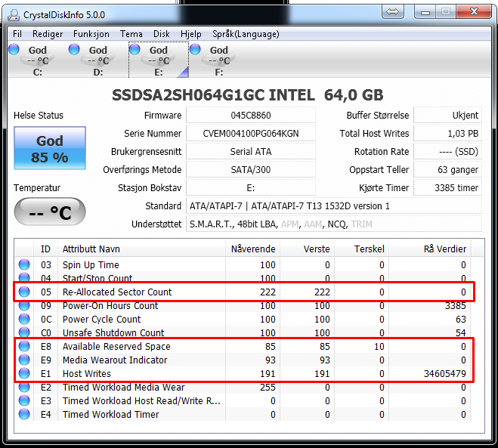Click the God 85 % health status button

(50, 148)
